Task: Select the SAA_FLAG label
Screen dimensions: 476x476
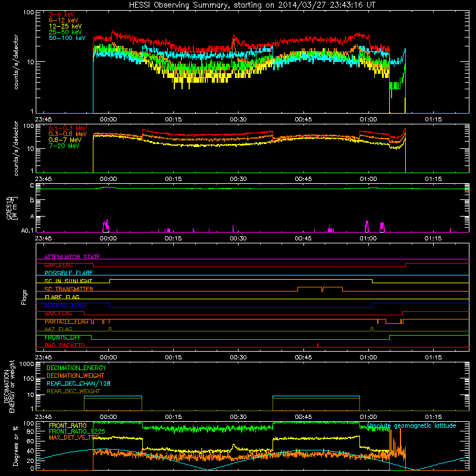Action: [x=58, y=314]
